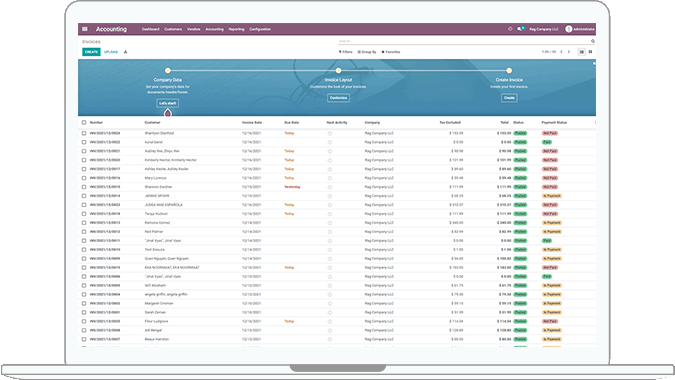Screen dimensions: 675x380
Task: Click activity clock for Kunal barot row
Action: (330, 142)
